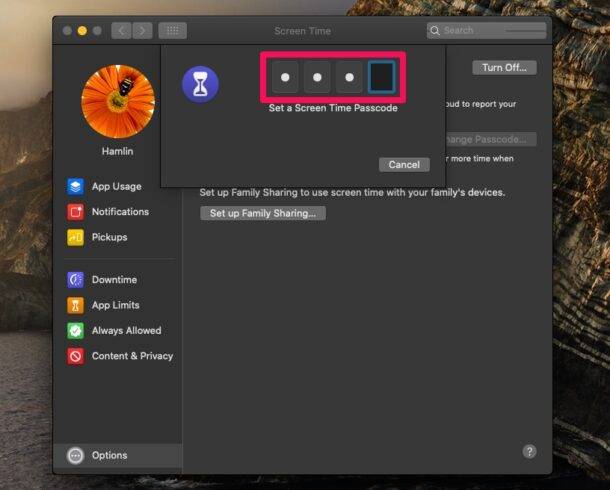
Task: Select Always Allowed label in sidebar
Action: pyautogui.click(x=126, y=331)
